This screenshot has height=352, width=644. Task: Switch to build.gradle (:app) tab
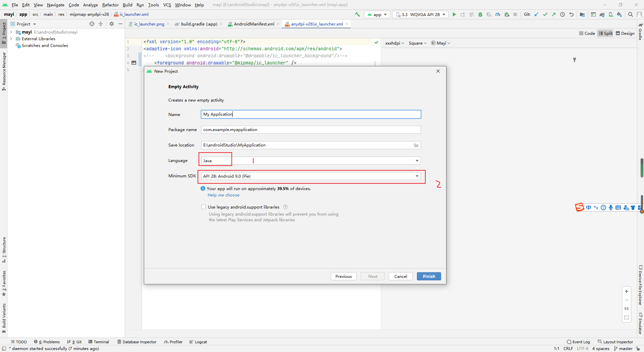(199, 24)
